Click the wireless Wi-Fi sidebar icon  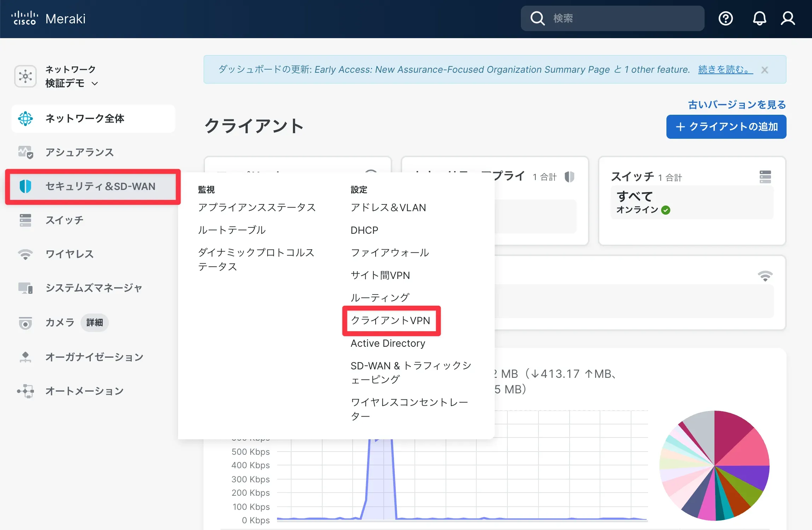coord(25,254)
